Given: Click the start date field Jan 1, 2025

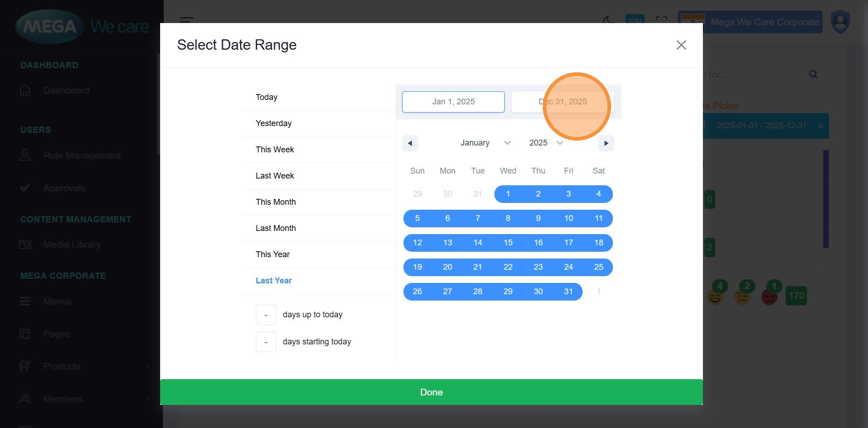Looking at the screenshot, I should (453, 102).
